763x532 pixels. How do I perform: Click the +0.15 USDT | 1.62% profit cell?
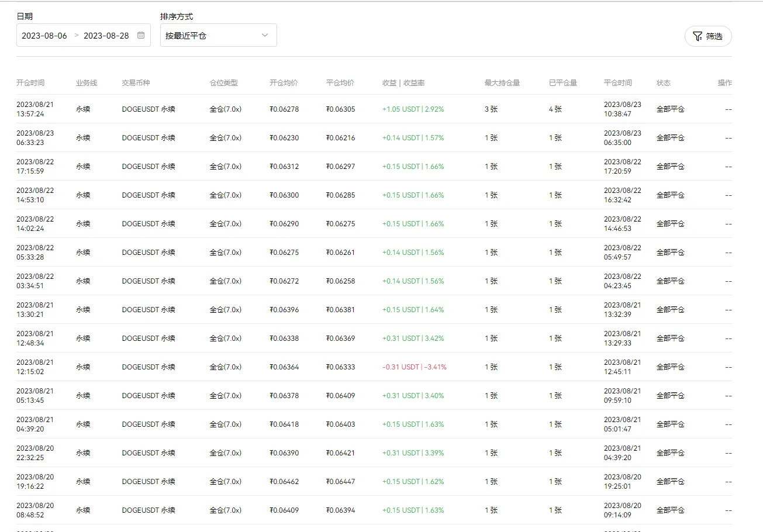413,482
